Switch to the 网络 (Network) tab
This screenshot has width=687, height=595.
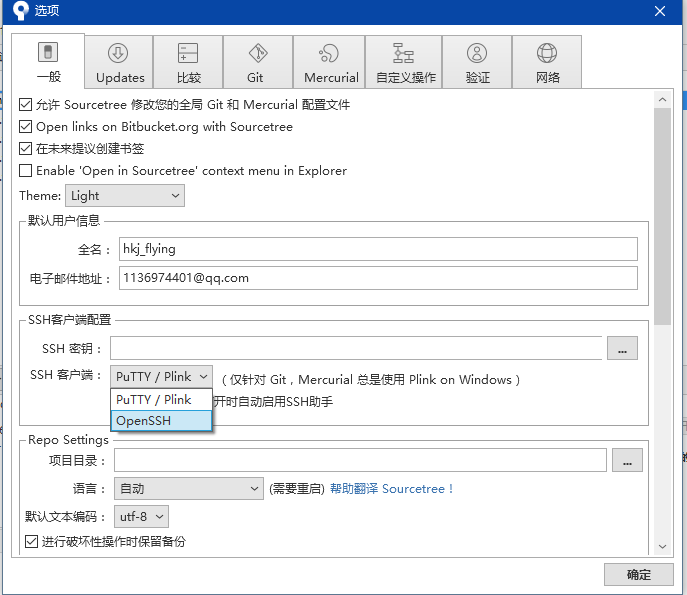tap(547, 62)
